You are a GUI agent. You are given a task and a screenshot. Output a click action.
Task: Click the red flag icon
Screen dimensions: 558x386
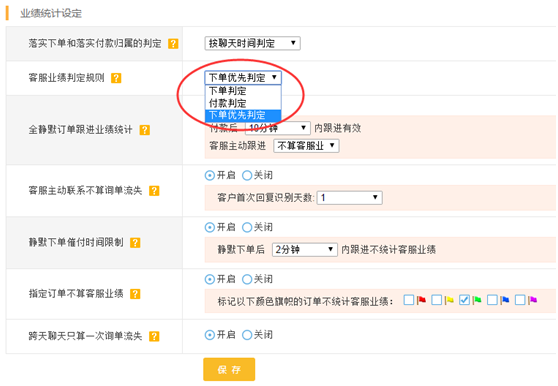[x=422, y=300]
